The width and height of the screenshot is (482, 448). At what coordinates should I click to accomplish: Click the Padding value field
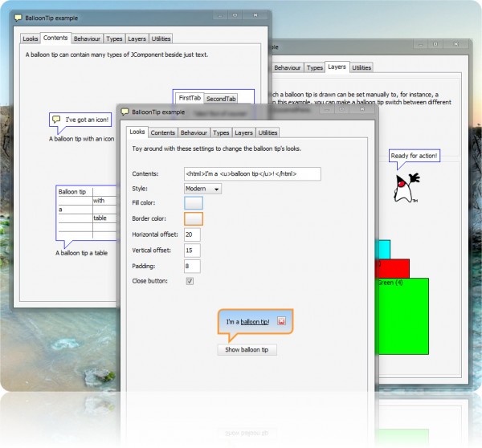pyautogui.click(x=192, y=266)
